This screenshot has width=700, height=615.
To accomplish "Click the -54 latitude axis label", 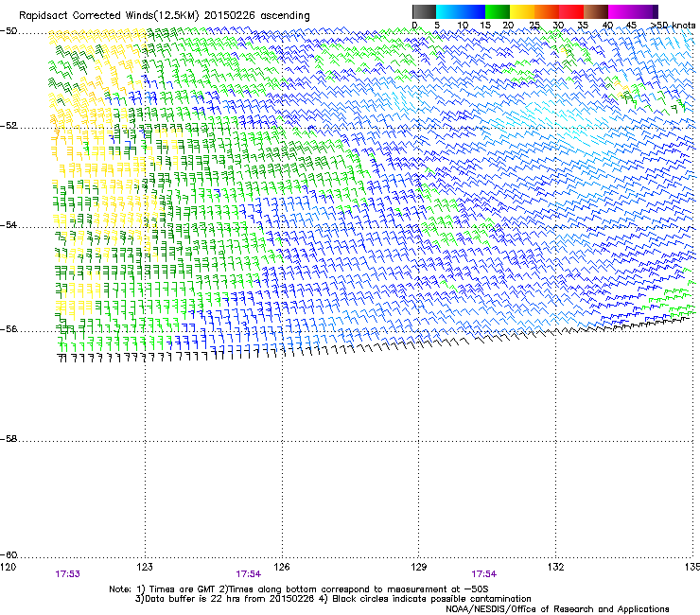I will 9,225.
